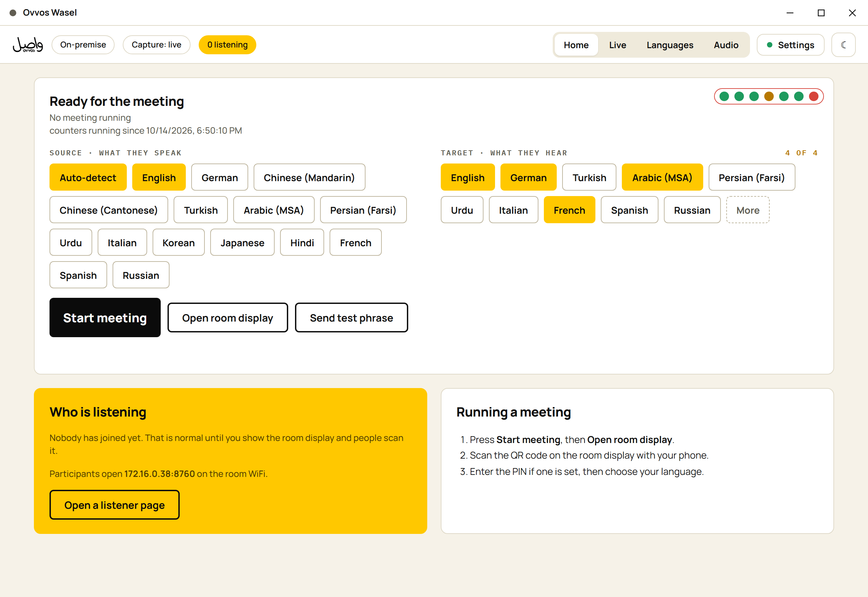Viewport: 868px width, 597px height.
Task: Select Turkish as target language
Action: 589,177
